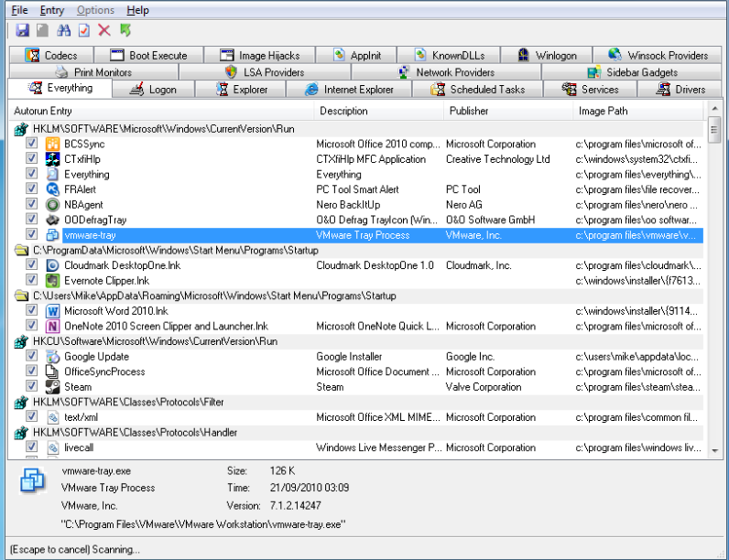Select the HKLM Protocols\Handler key row
The image size is (729, 560).
coord(356,432)
